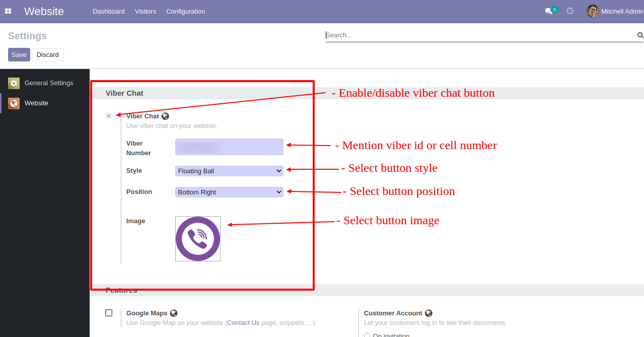This screenshot has width=644, height=337.
Task: Click globe icon next to Google Maps
Action: click(174, 313)
